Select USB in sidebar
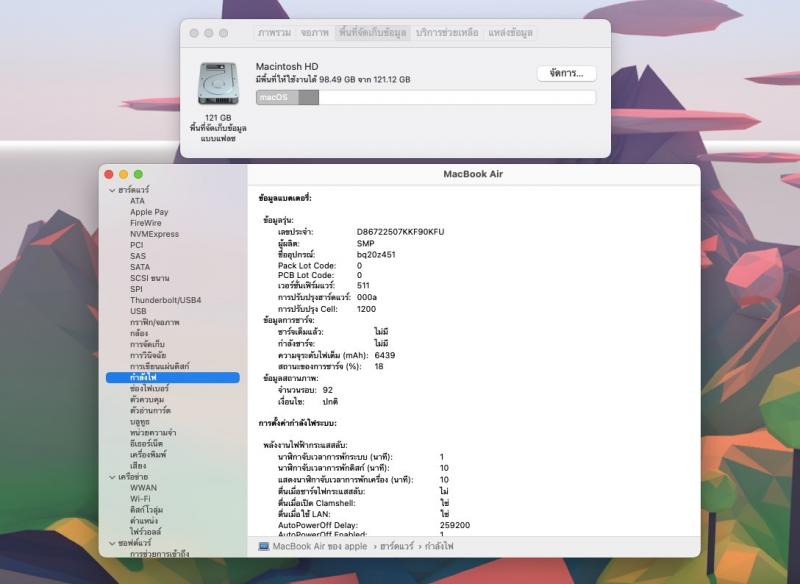Screen dimensions: 800x584 pyautogui.click(x=138, y=311)
